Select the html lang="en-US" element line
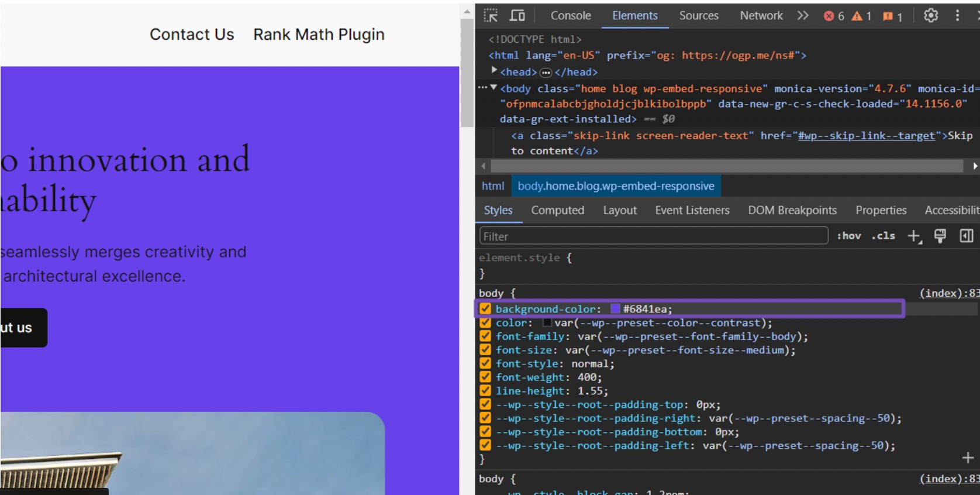The height and width of the screenshot is (495, 980). (x=647, y=56)
